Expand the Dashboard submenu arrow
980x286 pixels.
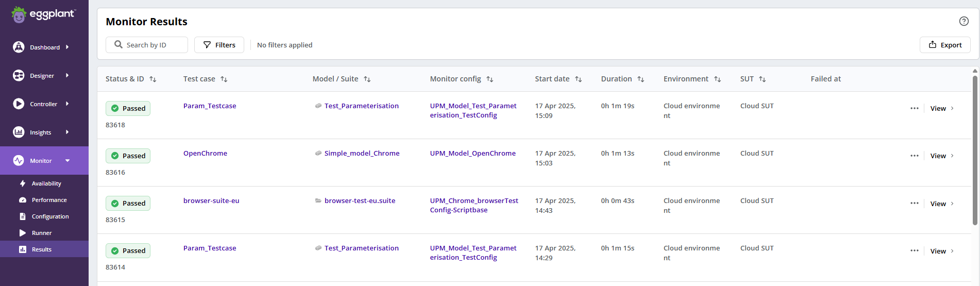(67, 47)
